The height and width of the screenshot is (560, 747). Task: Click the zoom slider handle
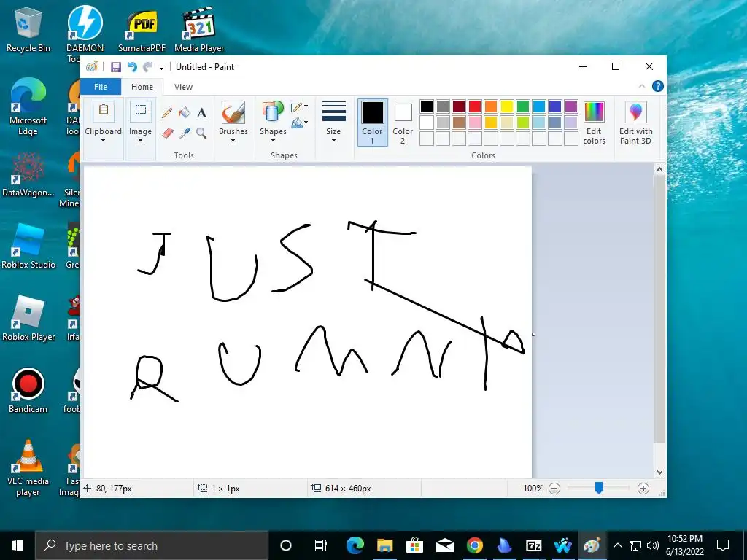(x=599, y=488)
